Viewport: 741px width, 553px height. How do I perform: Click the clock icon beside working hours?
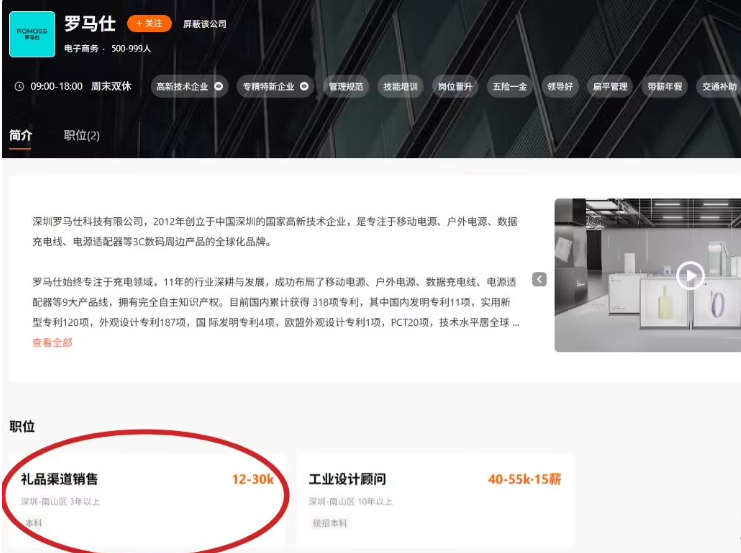pyautogui.click(x=19, y=87)
